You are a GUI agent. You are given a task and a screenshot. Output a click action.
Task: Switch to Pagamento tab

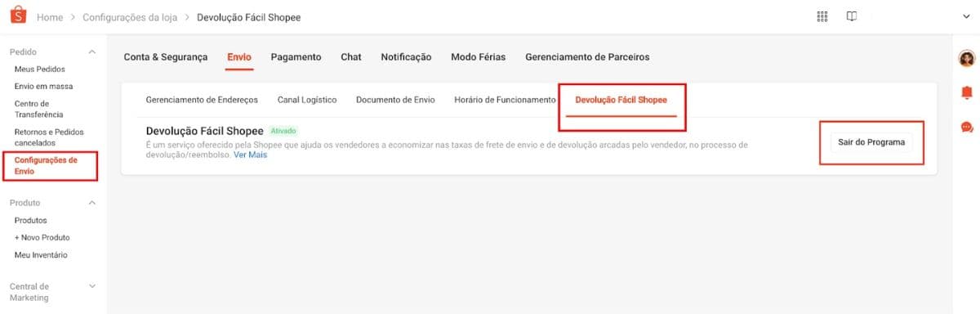tap(296, 57)
